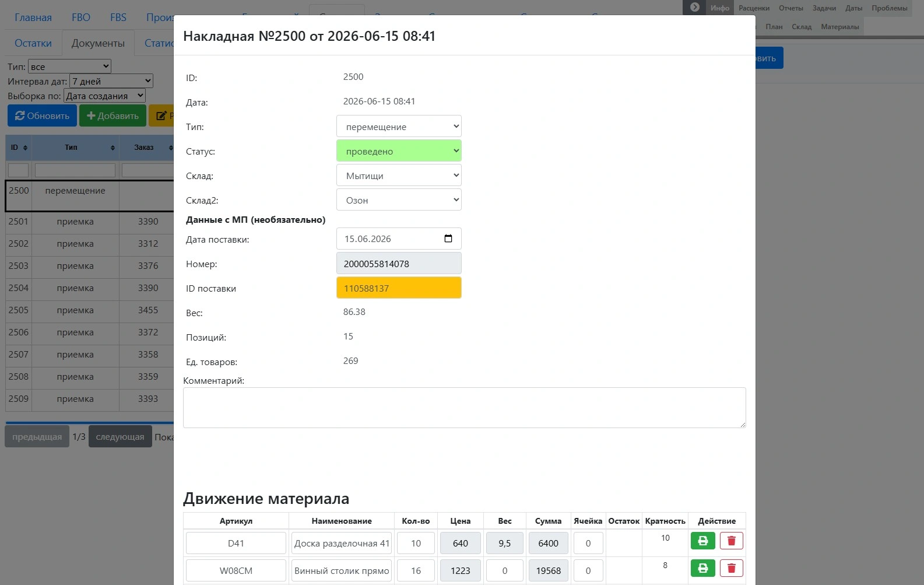Sort the Тип column in the documents table

[113, 148]
